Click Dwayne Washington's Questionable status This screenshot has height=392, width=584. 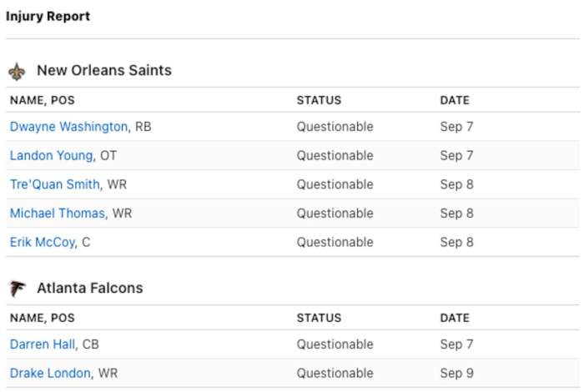point(335,127)
